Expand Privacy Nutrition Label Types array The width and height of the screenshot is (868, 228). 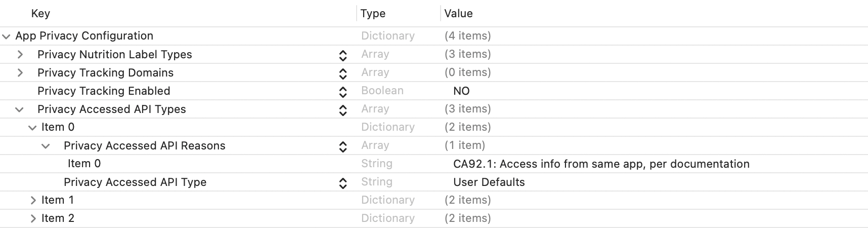[20, 54]
